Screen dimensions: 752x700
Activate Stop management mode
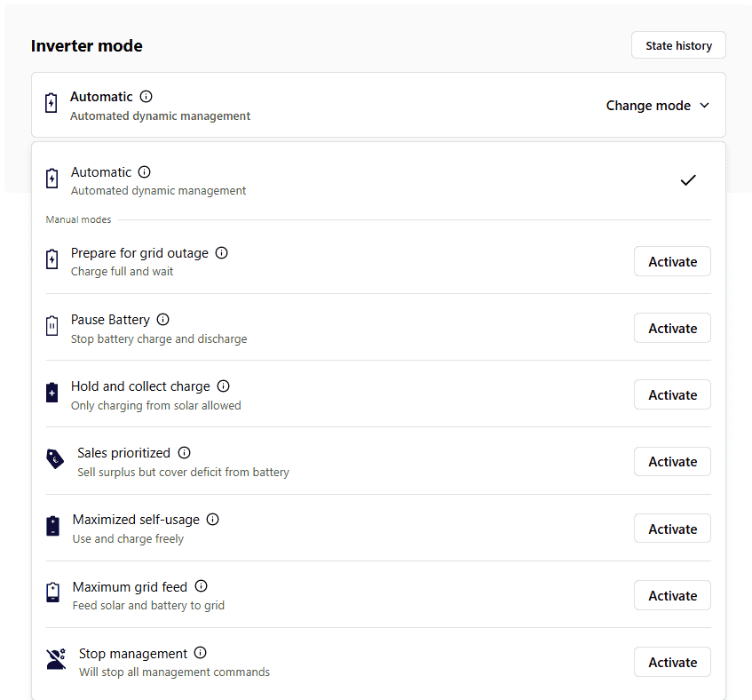[672, 663]
